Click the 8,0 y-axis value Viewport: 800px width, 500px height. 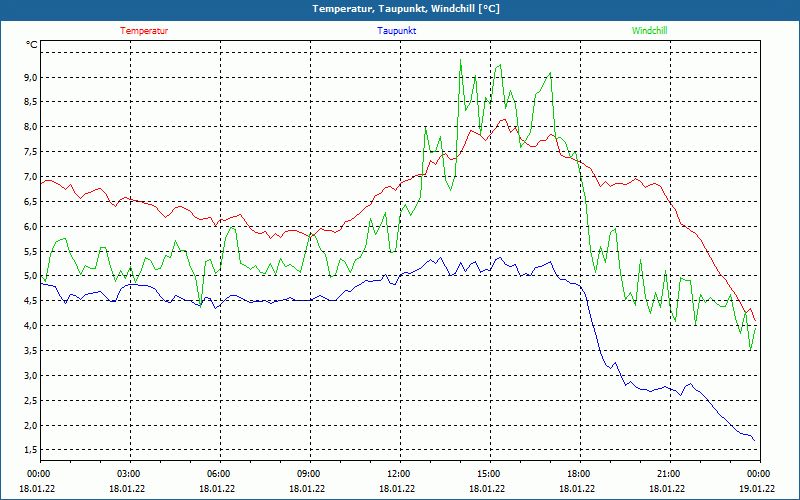click(x=31, y=127)
